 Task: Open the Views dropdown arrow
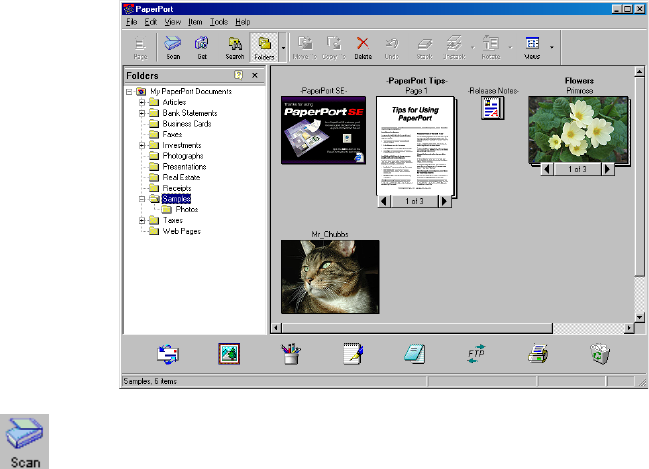click(x=552, y=46)
